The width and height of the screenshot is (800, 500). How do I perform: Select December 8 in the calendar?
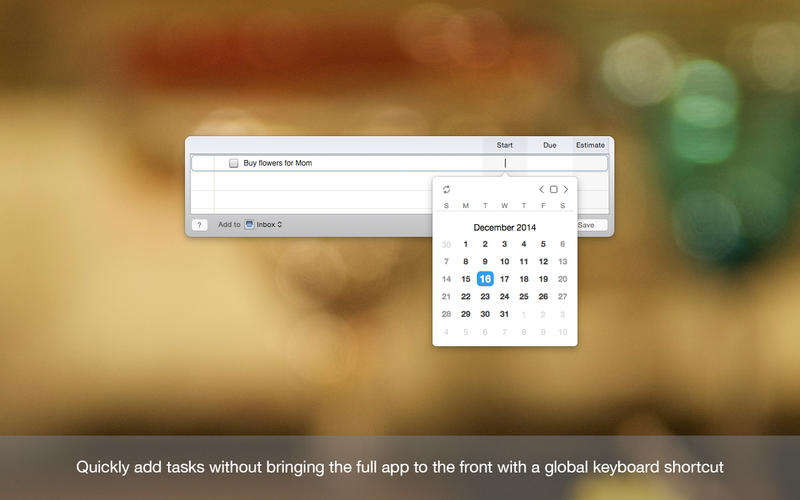click(466, 261)
